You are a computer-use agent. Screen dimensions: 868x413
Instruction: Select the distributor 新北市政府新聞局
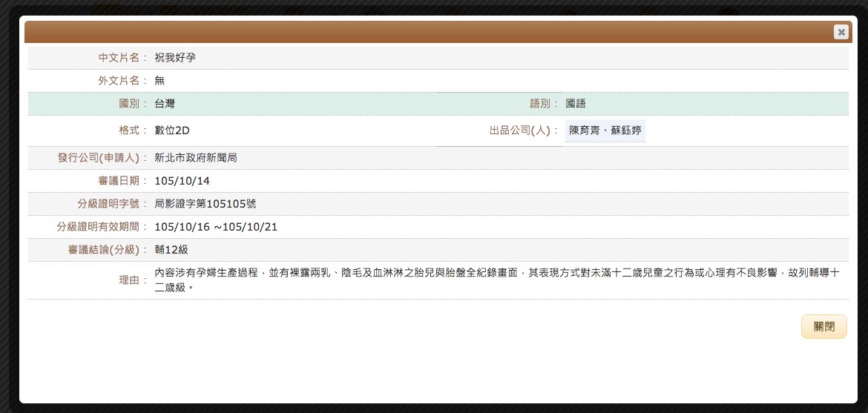[x=196, y=158]
